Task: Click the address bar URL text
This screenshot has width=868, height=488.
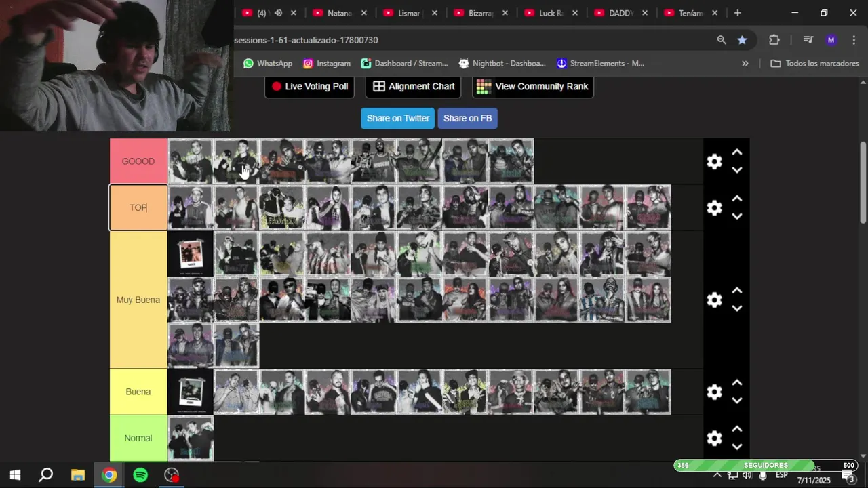Action: (x=306, y=40)
